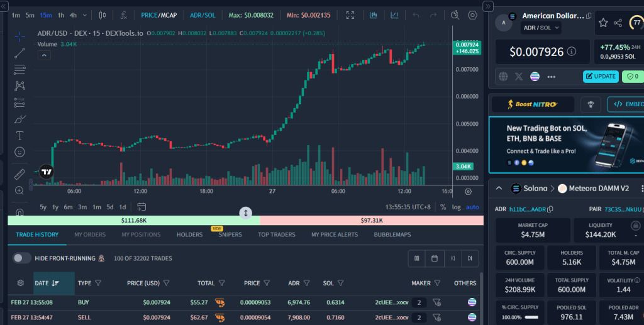644x325 pixels.
Task: Open the token website globe icon
Action: (x=503, y=76)
